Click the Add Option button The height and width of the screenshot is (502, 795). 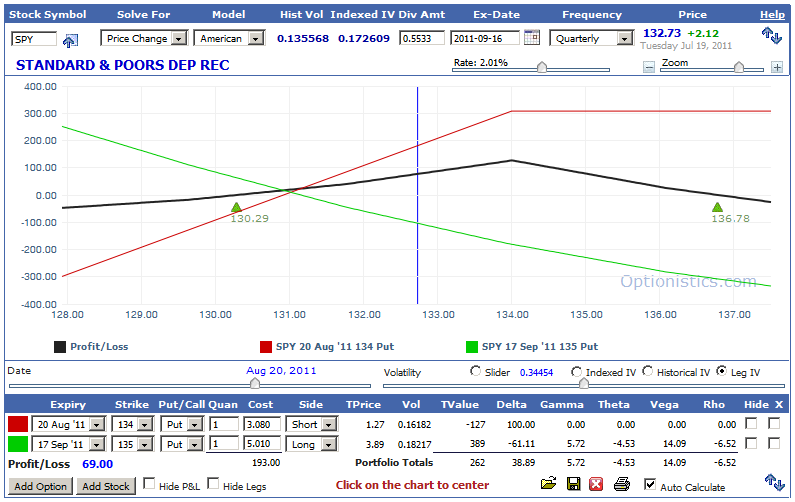(41, 486)
